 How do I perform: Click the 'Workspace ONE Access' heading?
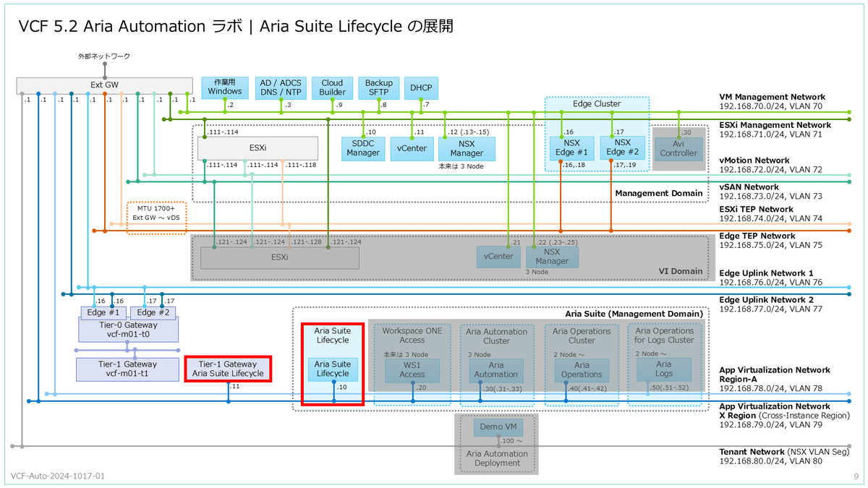coord(412,335)
